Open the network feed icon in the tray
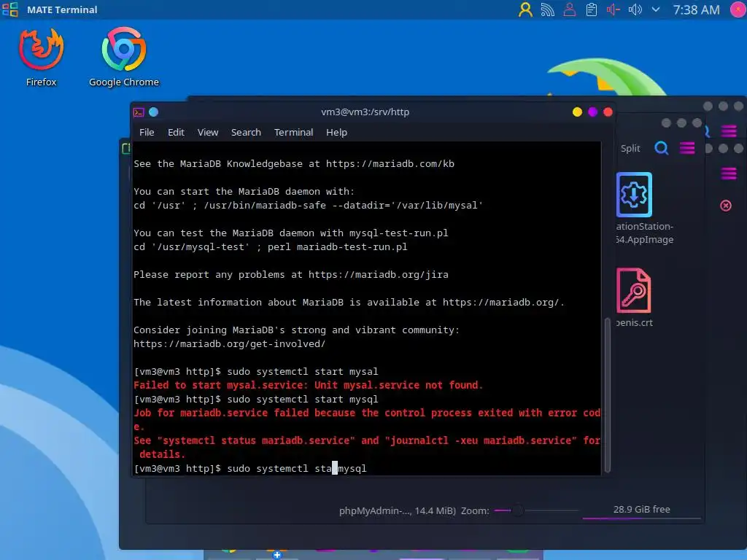Viewport: 747px width, 560px height. [x=547, y=9]
